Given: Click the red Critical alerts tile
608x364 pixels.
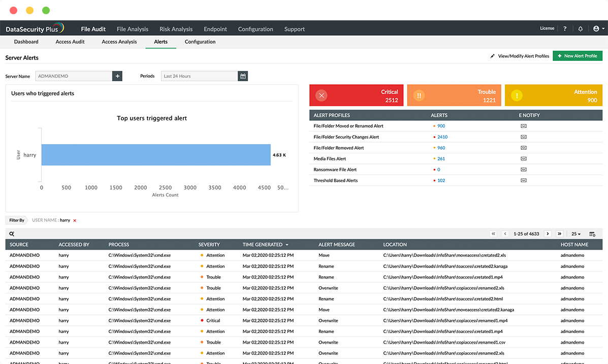Looking at the screenshot, I should pyautogui.click(x=356, y=95).
